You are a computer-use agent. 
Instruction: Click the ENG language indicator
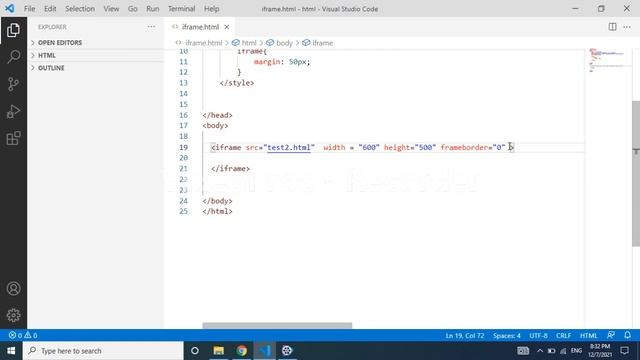[576, 351]
